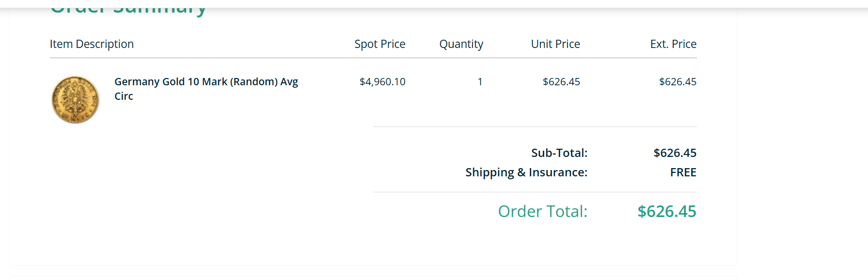The image size is (868, 280).
Task: Click the Shipping & Insurance label
Action: tap(526, 172)
